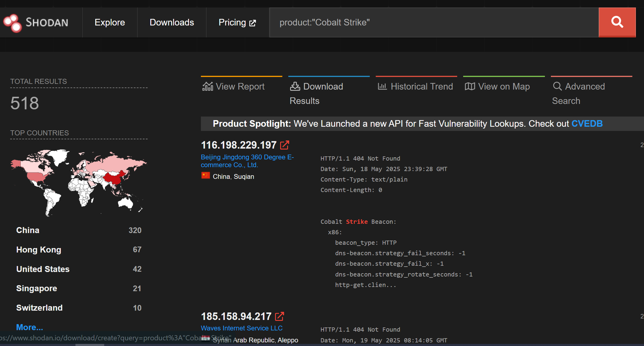Click the red search magnifier button
The image size is (644, 346).
click(617, 22)
